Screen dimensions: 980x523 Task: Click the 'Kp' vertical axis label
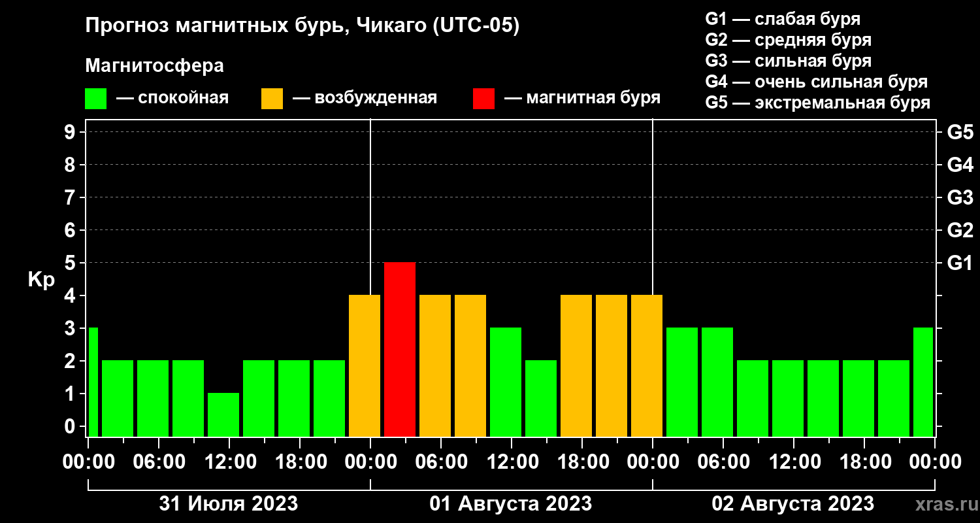(x=41, y=279)
